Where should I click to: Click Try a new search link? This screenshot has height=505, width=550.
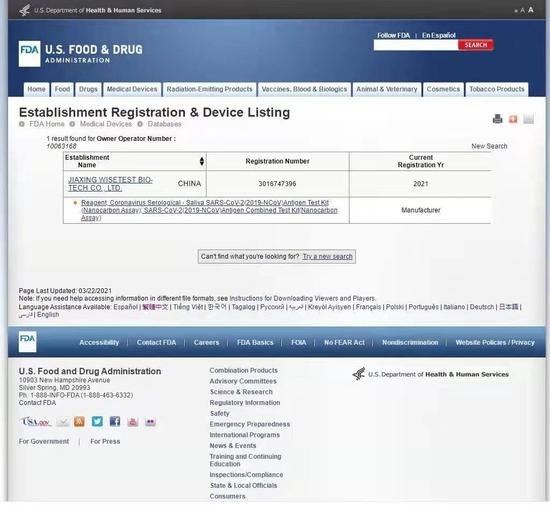pyautogui.click(x=327, y=256)
